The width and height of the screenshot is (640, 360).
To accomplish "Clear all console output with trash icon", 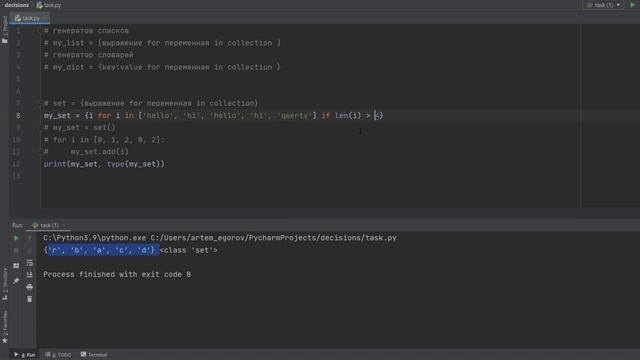I will [x=29, y=299].
